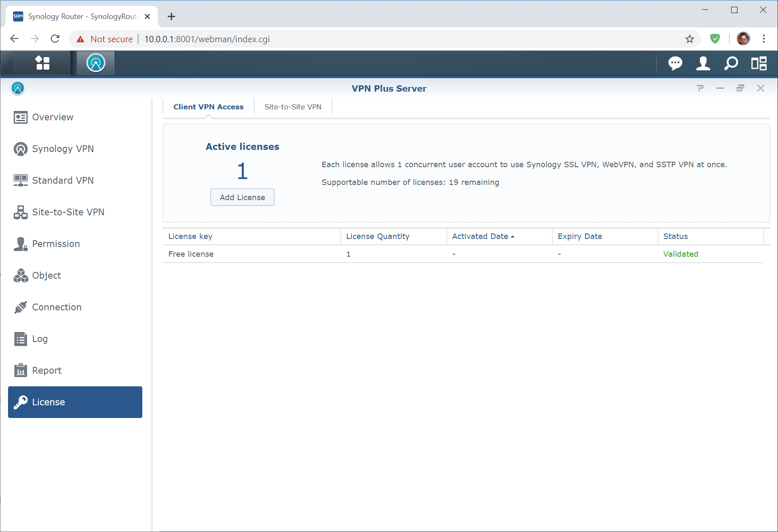Viewport: 778px width, 532px height.
Task: Open the notifications speech bubble icon
Action: coord(675,63)
